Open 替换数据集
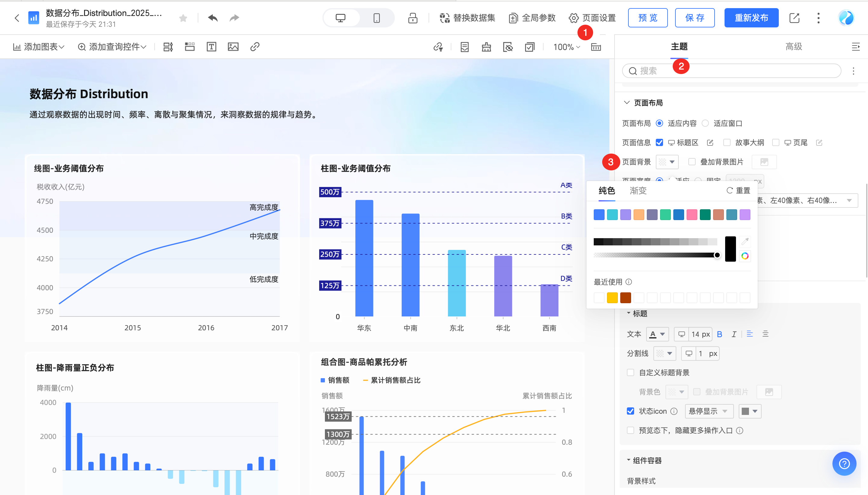This screenshot has width=868, height=495. coord(467,18)
